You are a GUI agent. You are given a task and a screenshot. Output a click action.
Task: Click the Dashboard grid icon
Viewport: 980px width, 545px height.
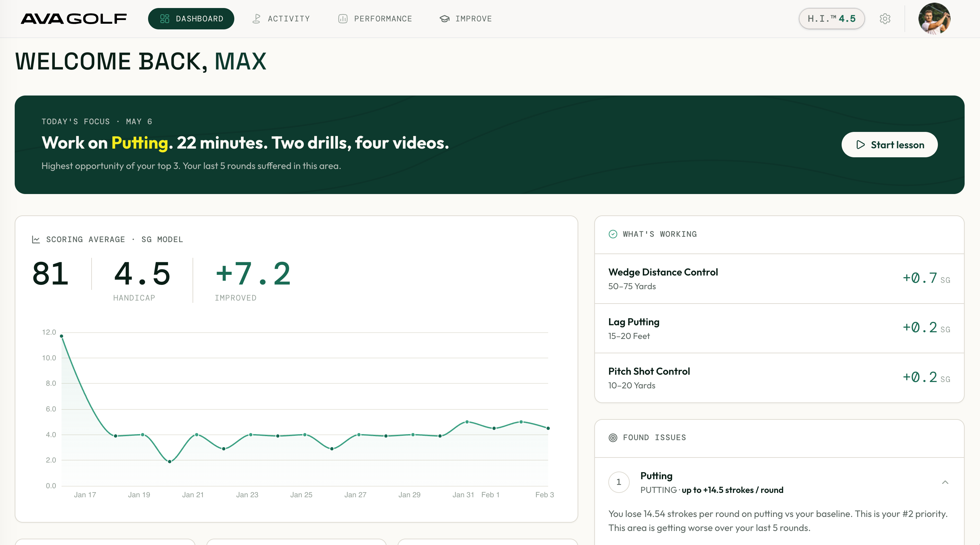(x=165, y=19)
